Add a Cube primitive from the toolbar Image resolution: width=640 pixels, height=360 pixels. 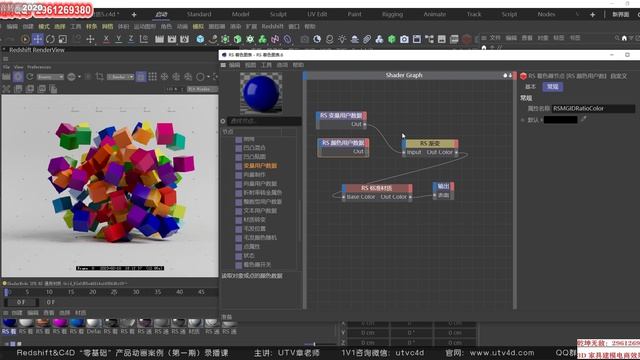200,39
